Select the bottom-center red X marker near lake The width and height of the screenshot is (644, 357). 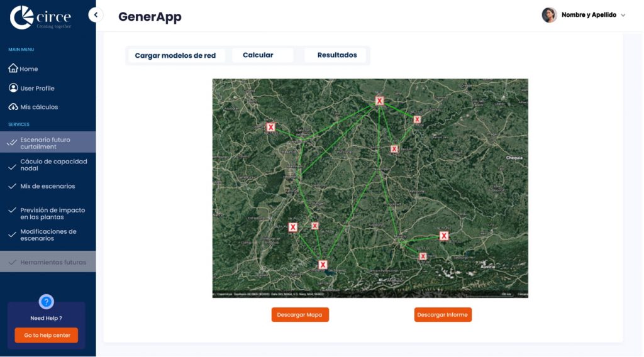tap(323, 265)
